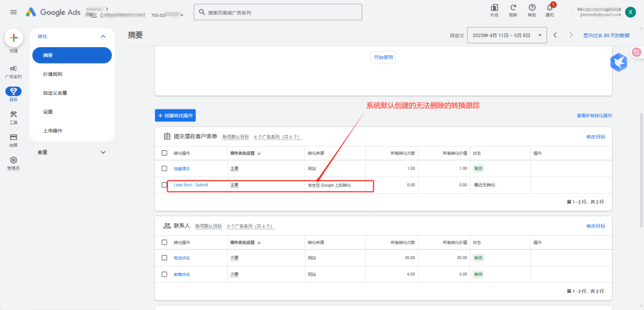The image size is (644, 310).
Task: Select all rows in 联系人 table
Action: tap(164, 242)
